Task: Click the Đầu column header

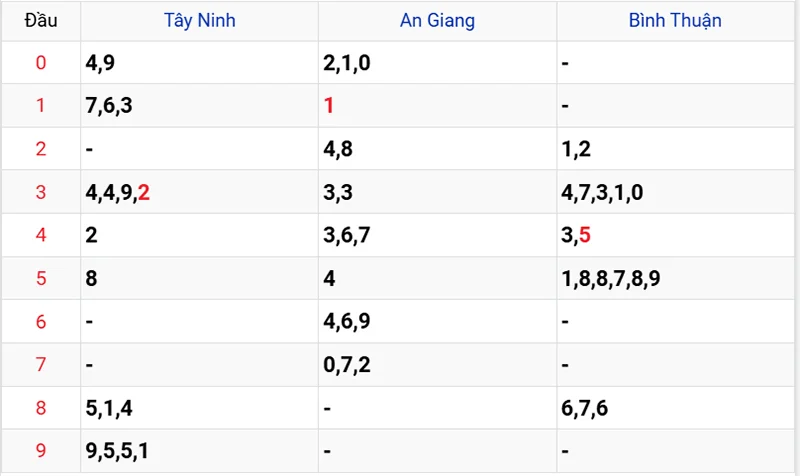Action: (40, 20)
